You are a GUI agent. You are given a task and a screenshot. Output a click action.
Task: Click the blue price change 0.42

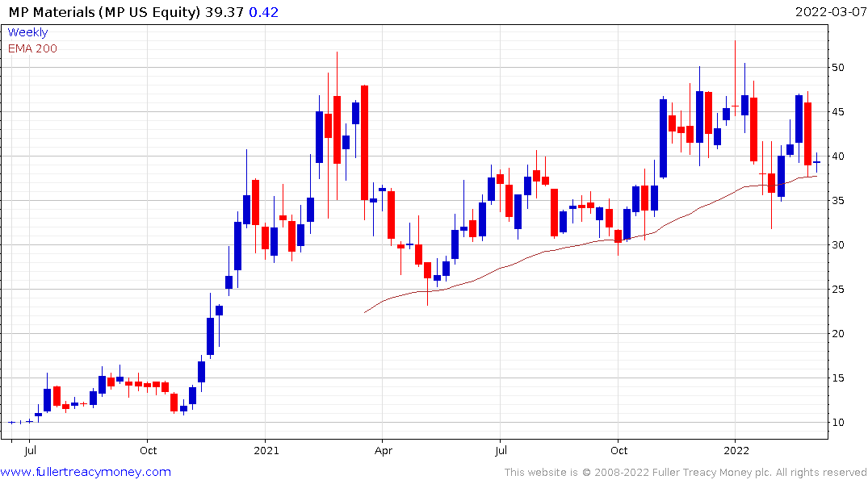click(263, 12)
